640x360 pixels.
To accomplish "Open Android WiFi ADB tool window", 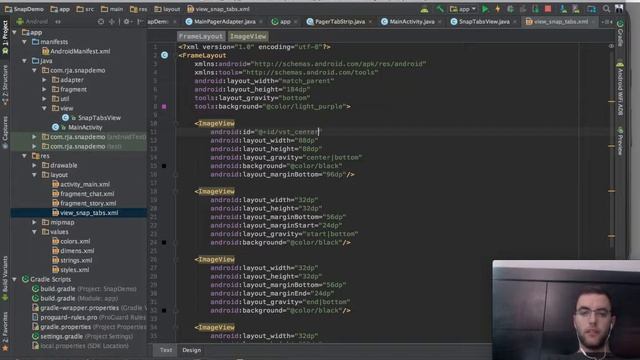I will 620,88.
